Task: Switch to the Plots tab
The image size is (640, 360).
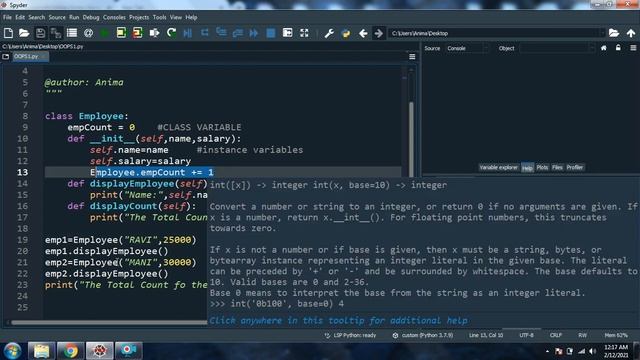Action: 542,167
